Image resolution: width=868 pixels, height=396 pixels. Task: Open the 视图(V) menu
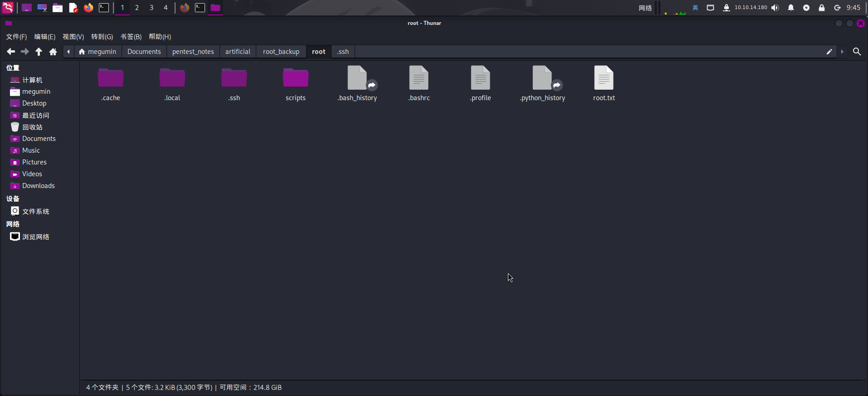(x=73, y=37)
